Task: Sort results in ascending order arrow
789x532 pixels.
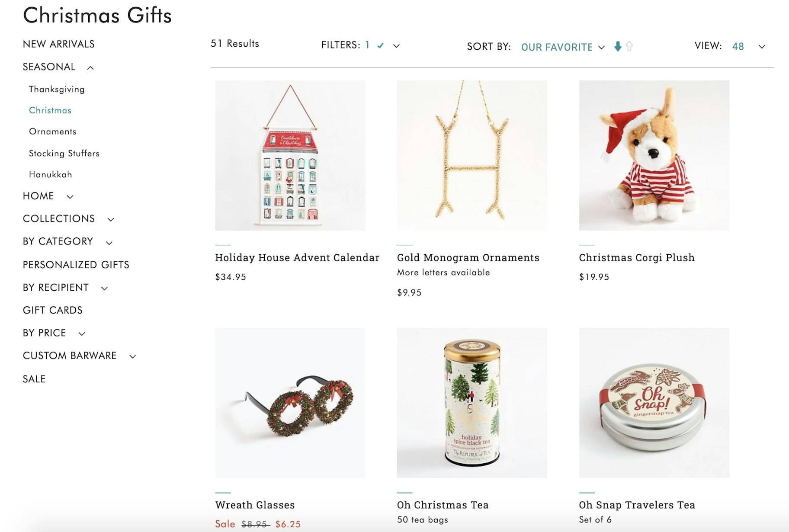Action: (x=629, y=46)
